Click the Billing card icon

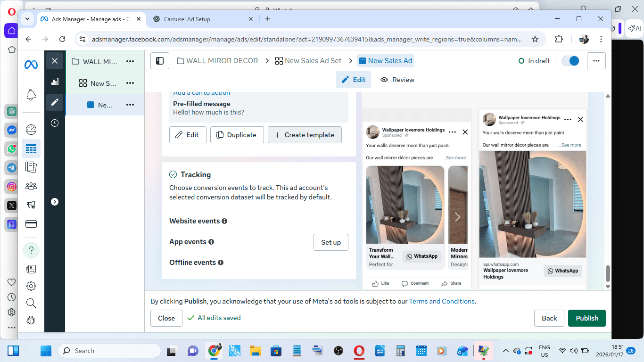[31, 224]
